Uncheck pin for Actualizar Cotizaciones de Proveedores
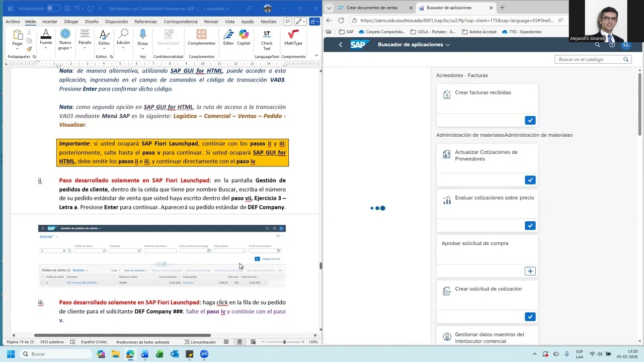 coord(530,180)
